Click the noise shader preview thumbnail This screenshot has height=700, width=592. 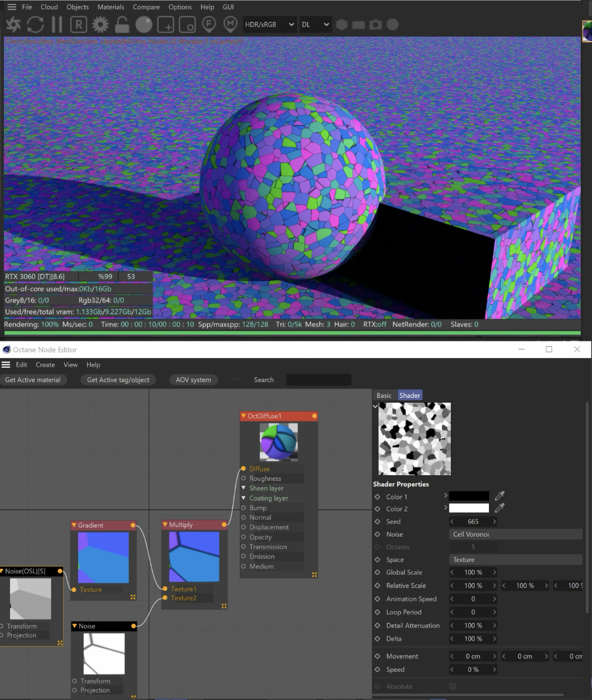click(x=415, y=439)
